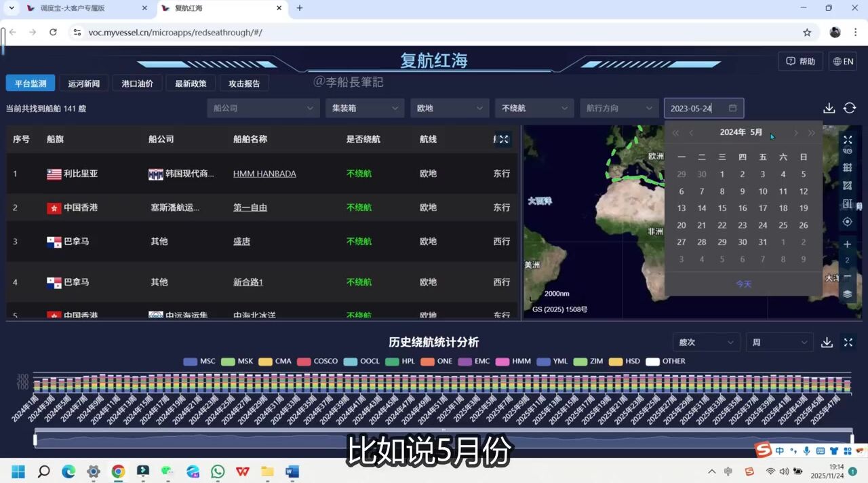Click the left handle of chart range slider
Viewport: 868px width, 483px height.
point(35,440)
